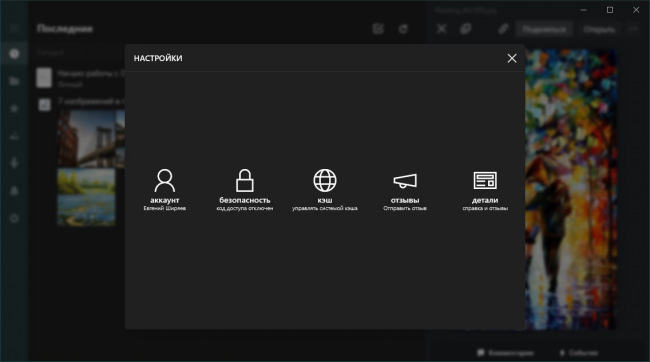The image size is (650, 362).
Task: Click the copy icon in preview toolbar
Action: pyautogui.click(x=466, y=29)
